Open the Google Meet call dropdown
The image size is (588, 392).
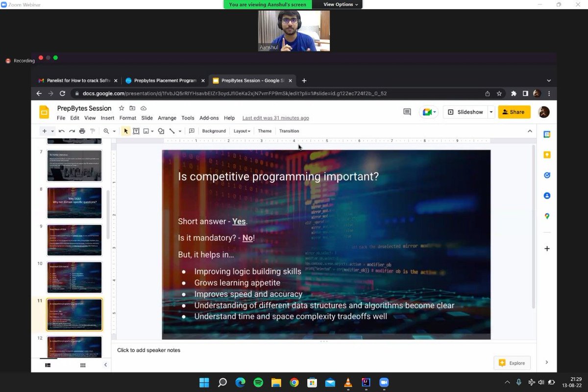pos(428,112)
